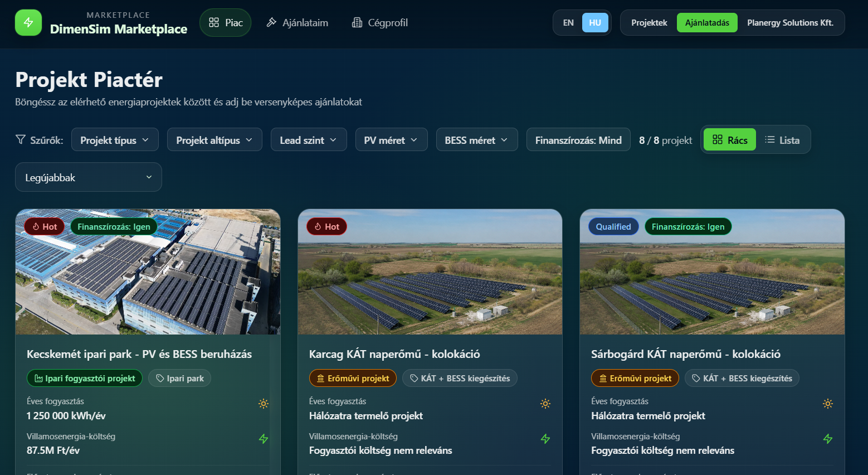Toggle the Finanszírozás: Mind filter
868x475 pixels.
(x=578, y=140)
